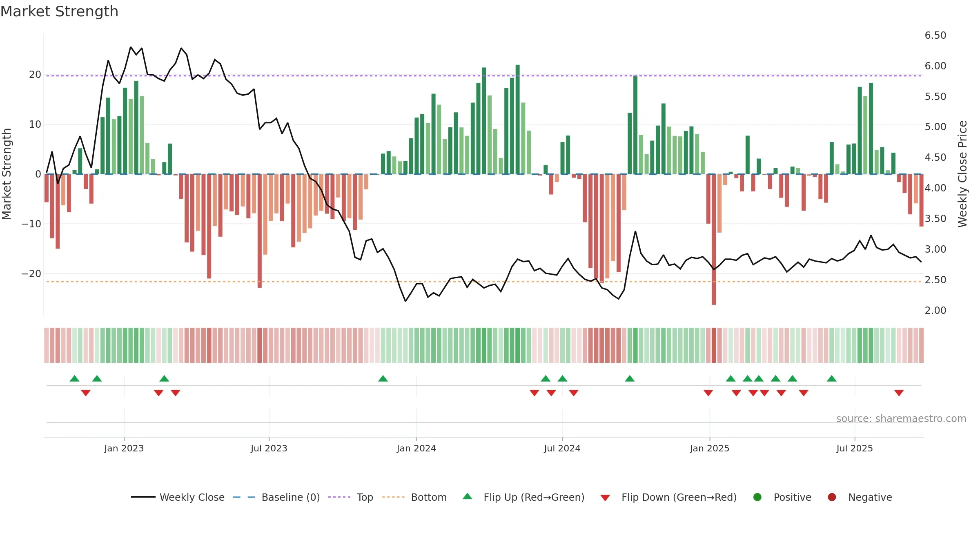Click the 5.00 price tick label

click(935, 127)
